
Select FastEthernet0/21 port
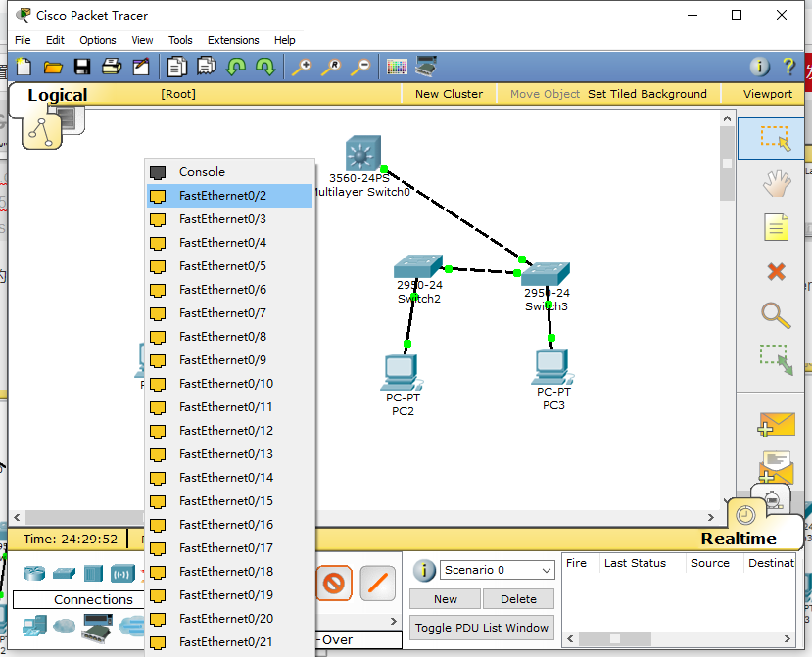tap(229, 642)
